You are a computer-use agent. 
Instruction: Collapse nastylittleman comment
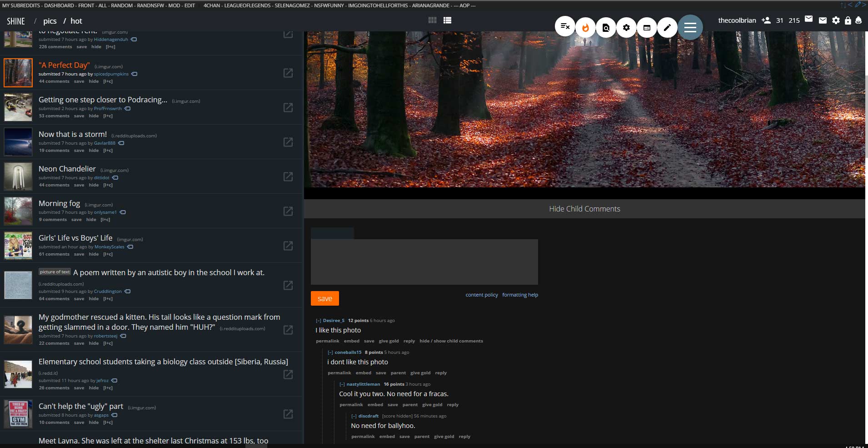pos(342,384)
